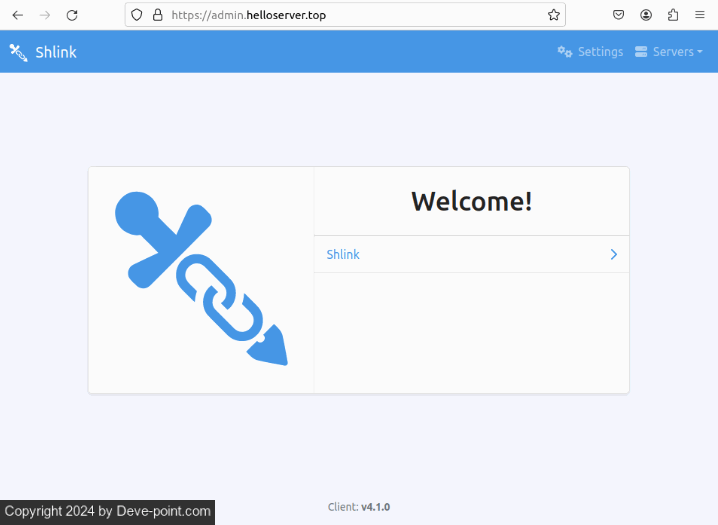Click the Shlink logo icon in navbar
The width and height of the screenshot is (718, 525).
coord(18,52)
